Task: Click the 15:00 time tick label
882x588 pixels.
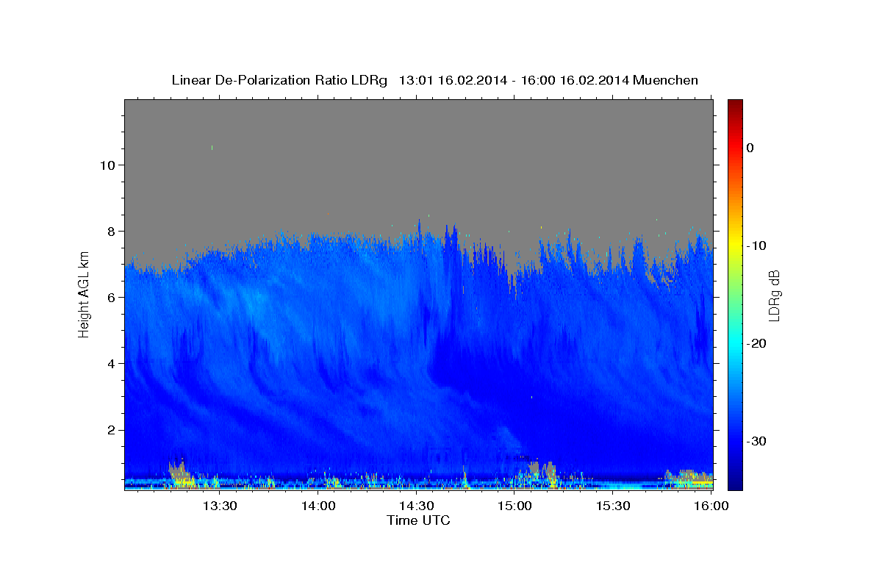Action: [515, 506]
